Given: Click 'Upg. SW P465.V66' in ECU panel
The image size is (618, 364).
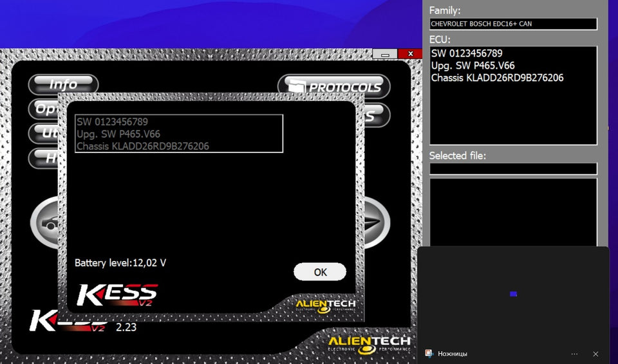Looking at the screenshot, I should click(x=473, y=66).
